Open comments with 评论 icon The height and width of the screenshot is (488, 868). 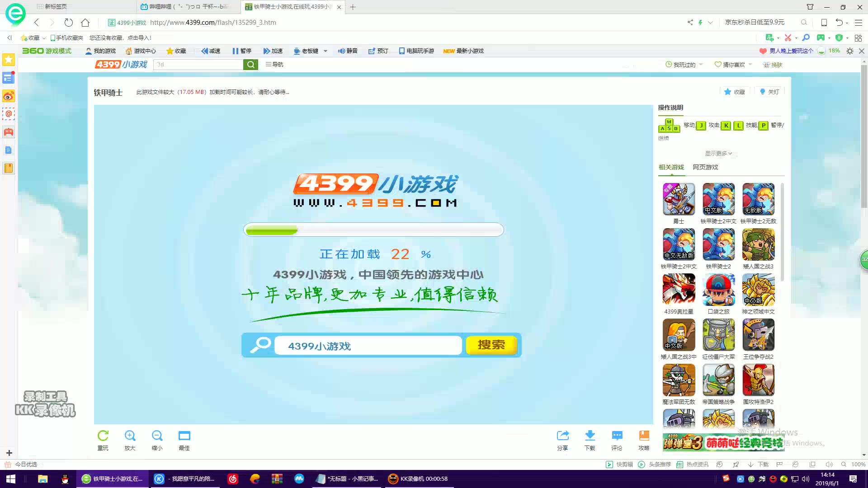[617, 436]
